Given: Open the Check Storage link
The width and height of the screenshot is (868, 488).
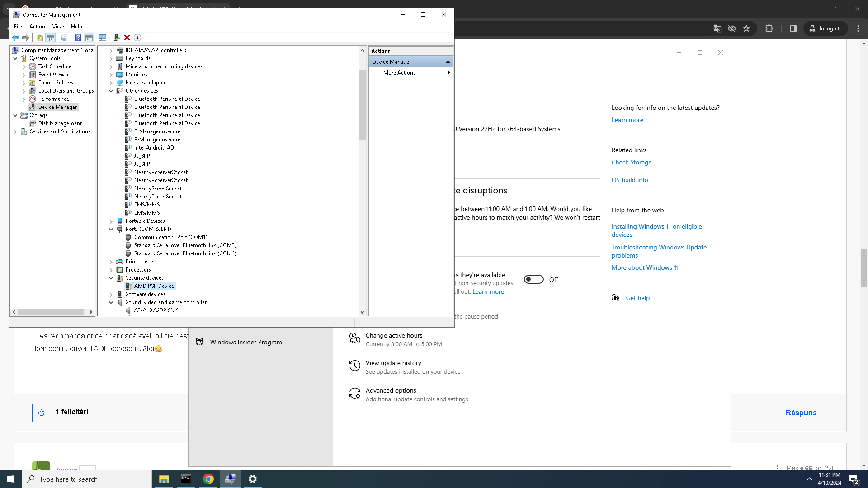Looking at the screenshot, I should [x=632, y=162].
